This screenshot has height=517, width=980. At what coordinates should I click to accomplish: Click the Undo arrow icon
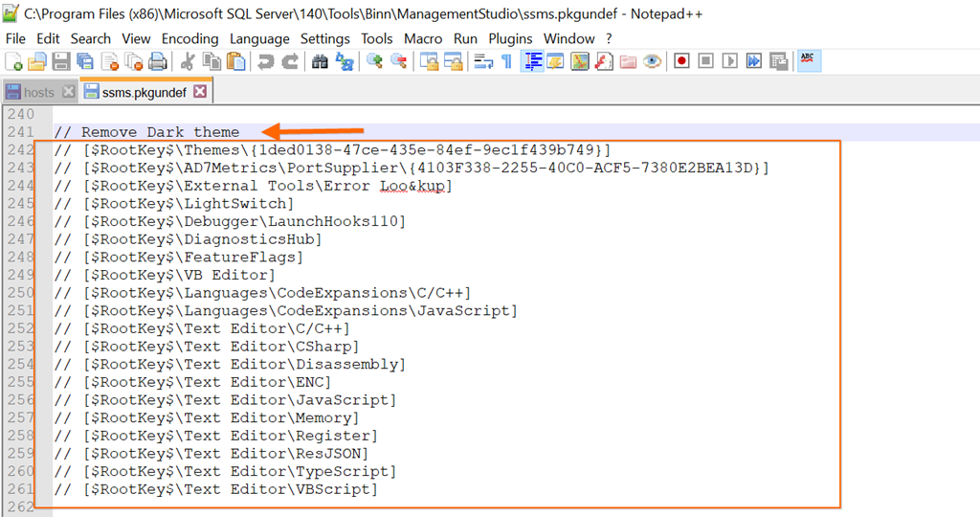pyautogui.click(x=265, y=61)
